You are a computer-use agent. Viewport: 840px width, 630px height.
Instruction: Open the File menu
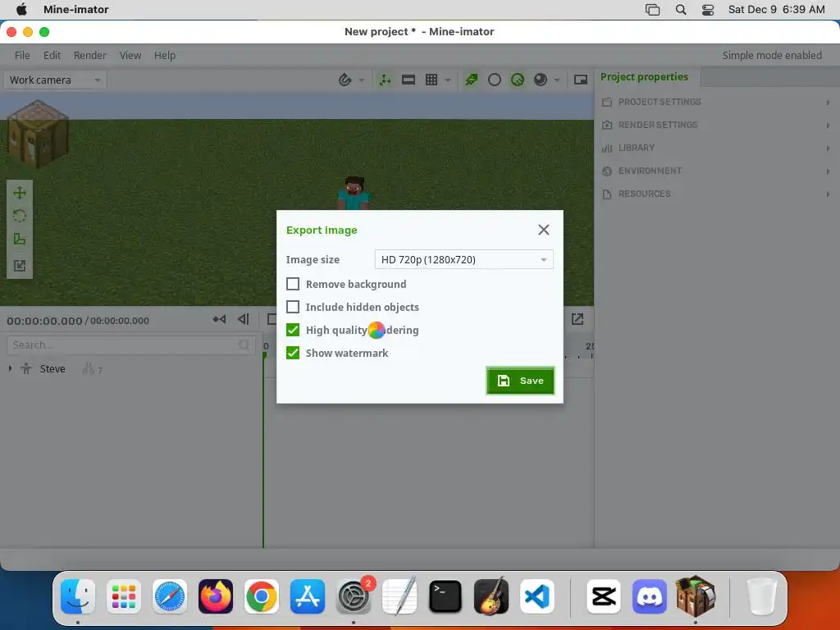(22, 55)
